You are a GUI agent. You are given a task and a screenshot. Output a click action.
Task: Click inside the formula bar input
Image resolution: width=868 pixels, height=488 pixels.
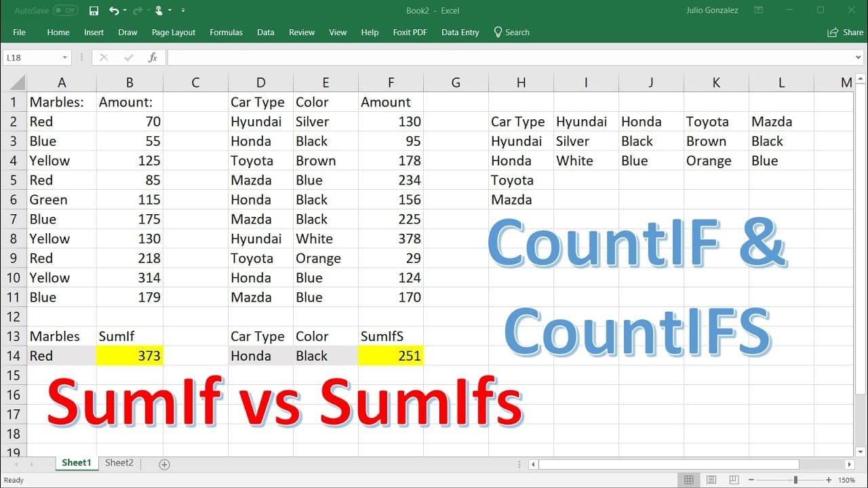coord(509,58)
